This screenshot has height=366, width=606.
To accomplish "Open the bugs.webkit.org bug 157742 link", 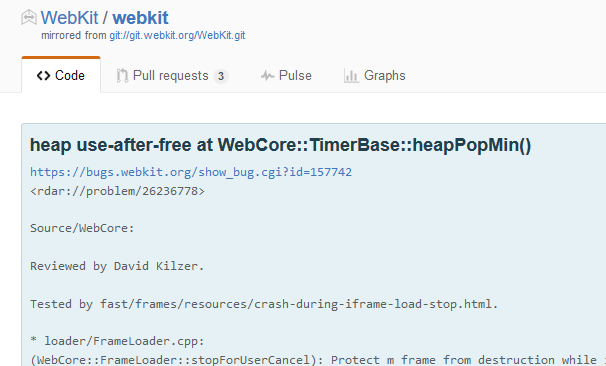I will (x=191, y=172).
